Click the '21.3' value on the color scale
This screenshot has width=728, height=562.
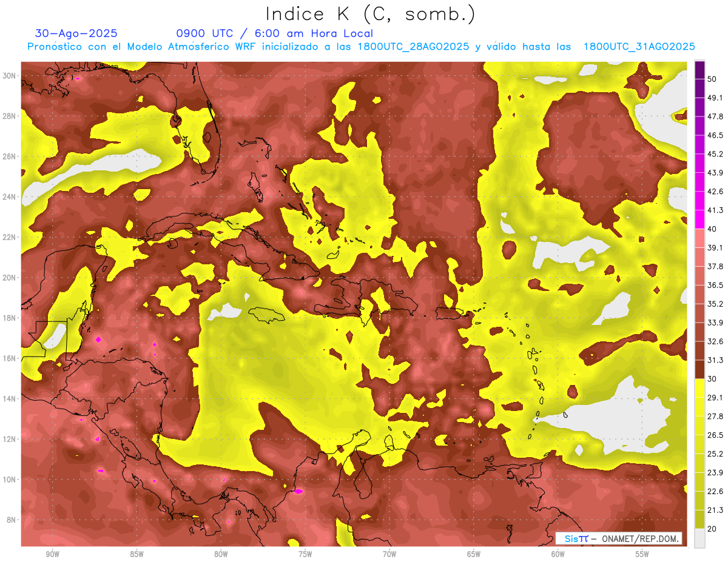pos(715,510)
